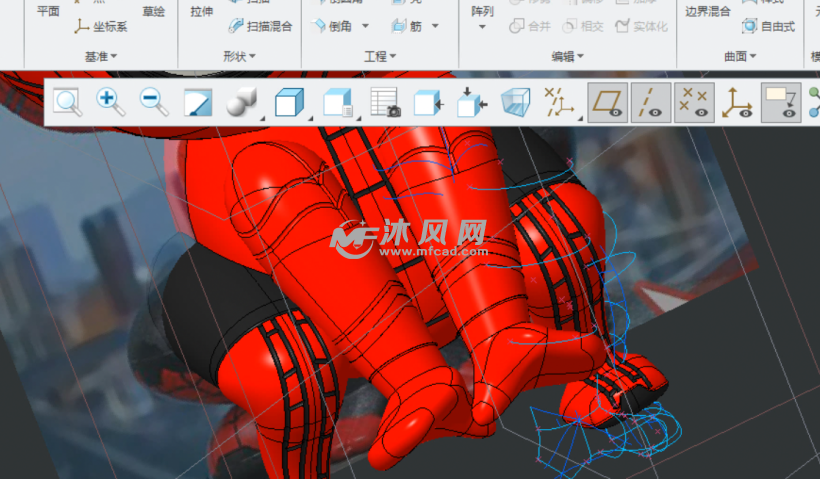The width and height of the screenshot is (820, 479).
Task: Toggle coordinate system display
Action: [737, 102]
